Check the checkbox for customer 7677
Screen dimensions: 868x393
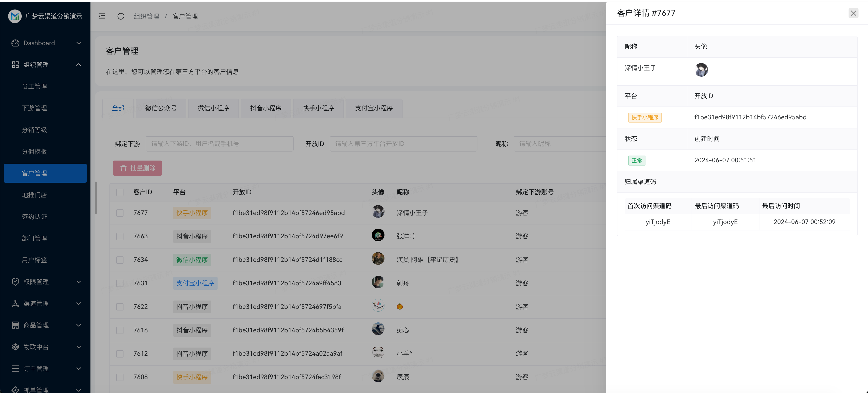[x=120, y=213]
